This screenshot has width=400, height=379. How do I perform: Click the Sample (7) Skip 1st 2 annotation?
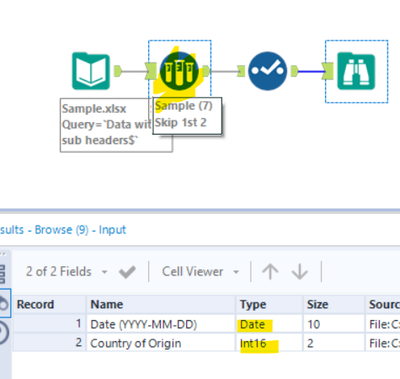coord(187,116)
